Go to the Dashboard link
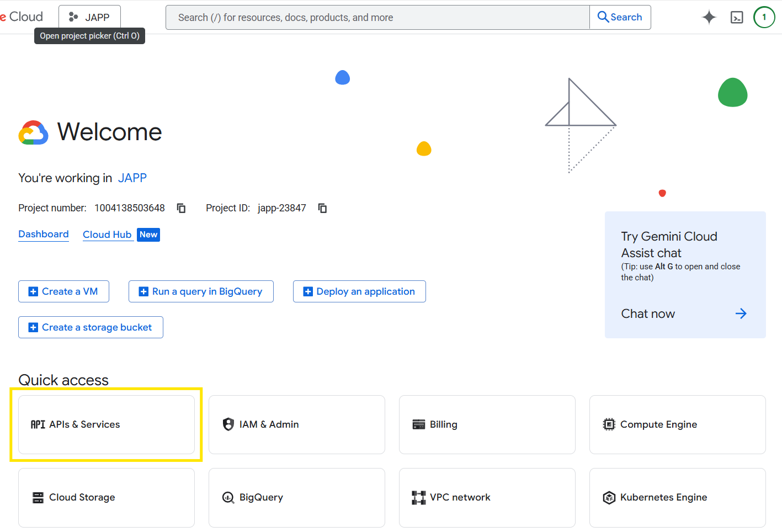The image size is (782, 532). pos(44,234)
